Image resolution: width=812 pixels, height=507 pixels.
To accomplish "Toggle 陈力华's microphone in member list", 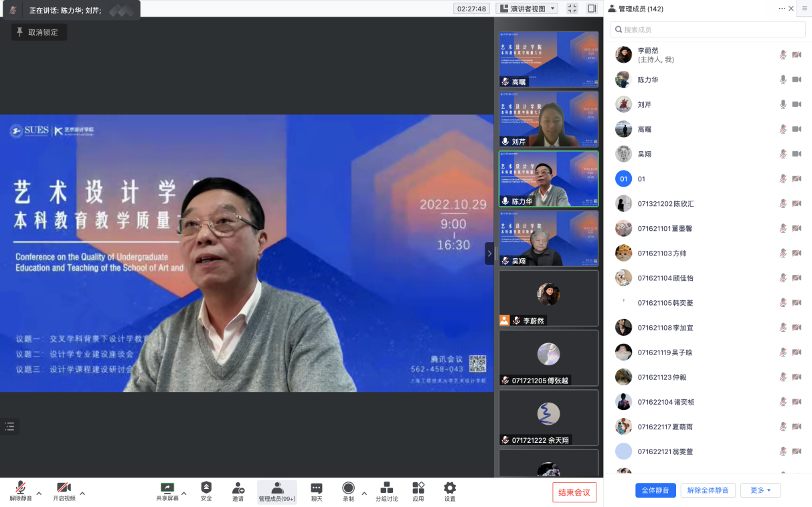I will tap(783, 80).
